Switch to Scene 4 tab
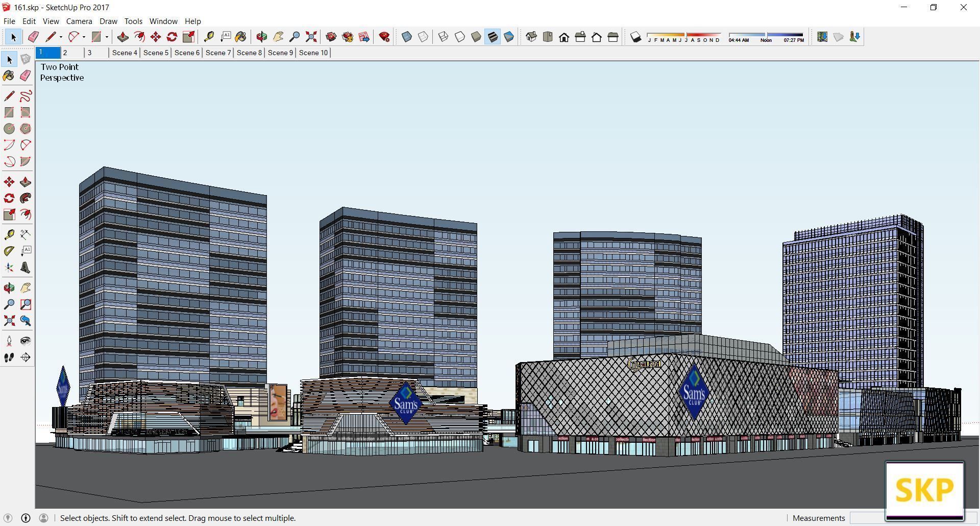980x526 pixels. pos(125,53)
